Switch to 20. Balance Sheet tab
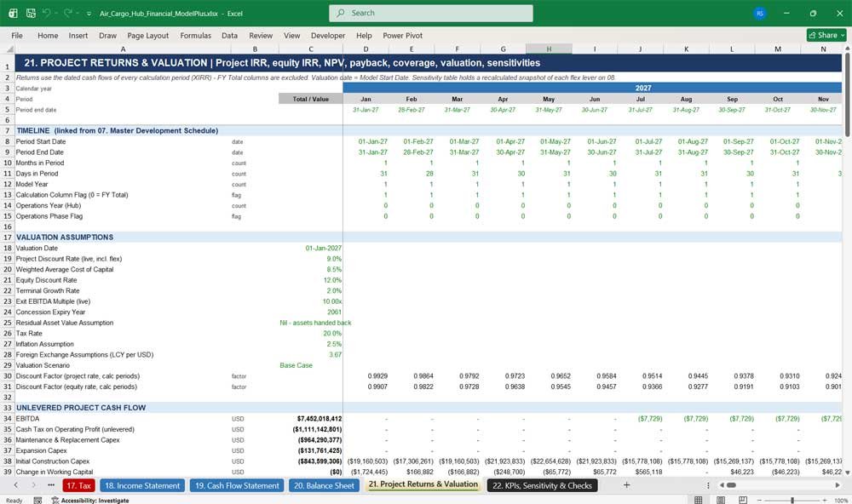852x504 pixels. [324, 485]
